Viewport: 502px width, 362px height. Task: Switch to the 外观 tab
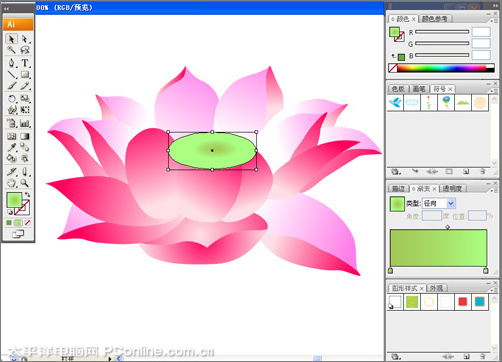436,288
